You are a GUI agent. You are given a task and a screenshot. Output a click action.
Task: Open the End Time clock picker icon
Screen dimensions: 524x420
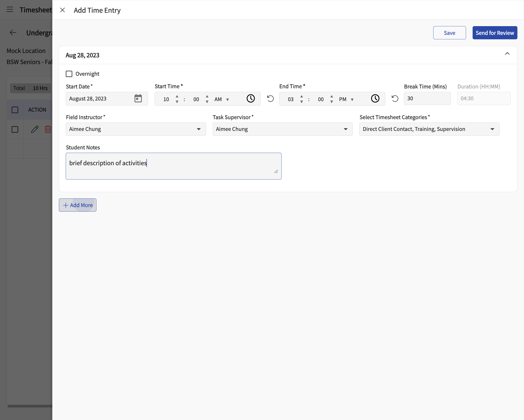pyautogui.click(x=375, y=98)
